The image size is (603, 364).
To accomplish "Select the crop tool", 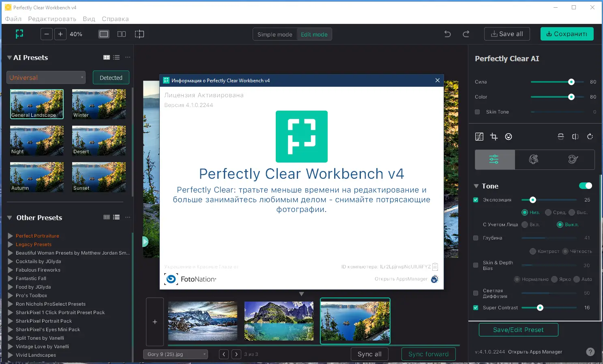I will [x=494, y=137].
